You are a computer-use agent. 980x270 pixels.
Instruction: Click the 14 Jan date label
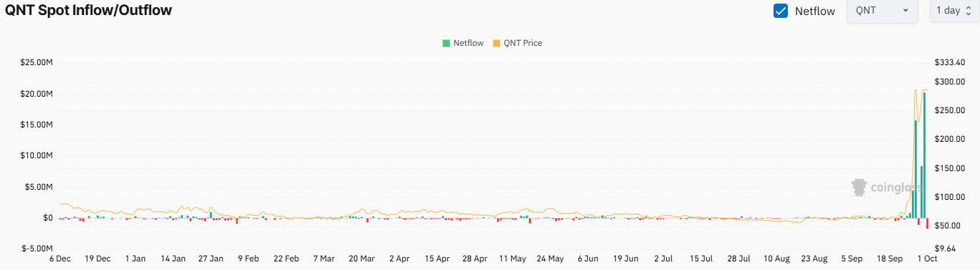(173, 259)
